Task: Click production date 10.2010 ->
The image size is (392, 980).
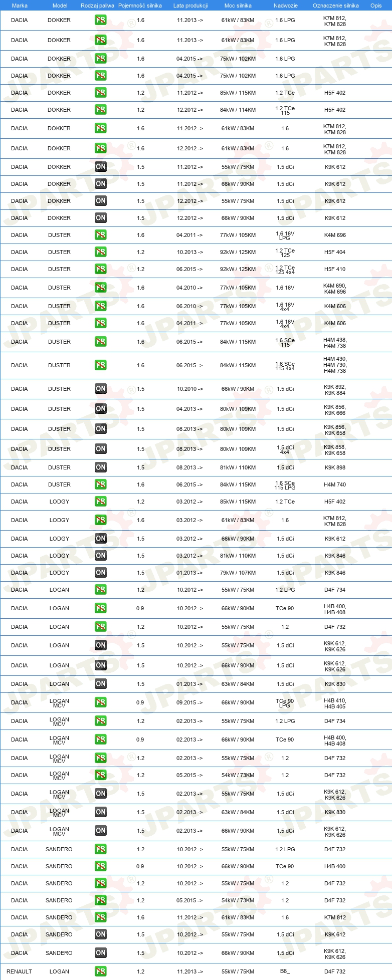Action: [189, 389]
